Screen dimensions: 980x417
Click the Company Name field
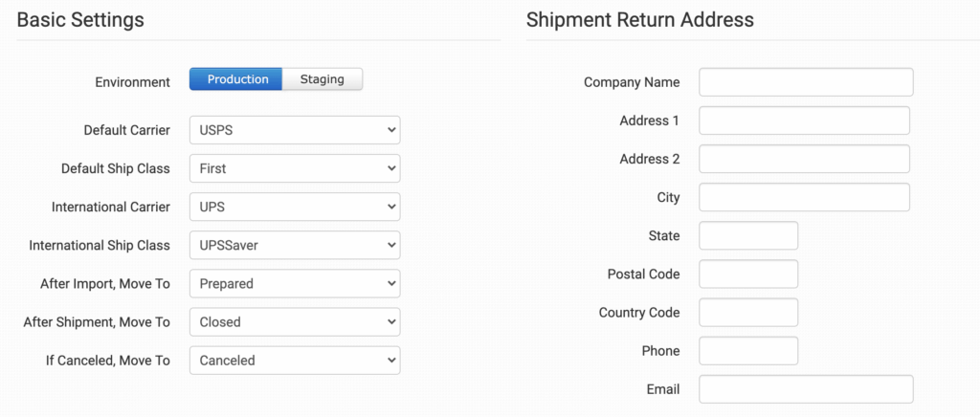[806, 82]
